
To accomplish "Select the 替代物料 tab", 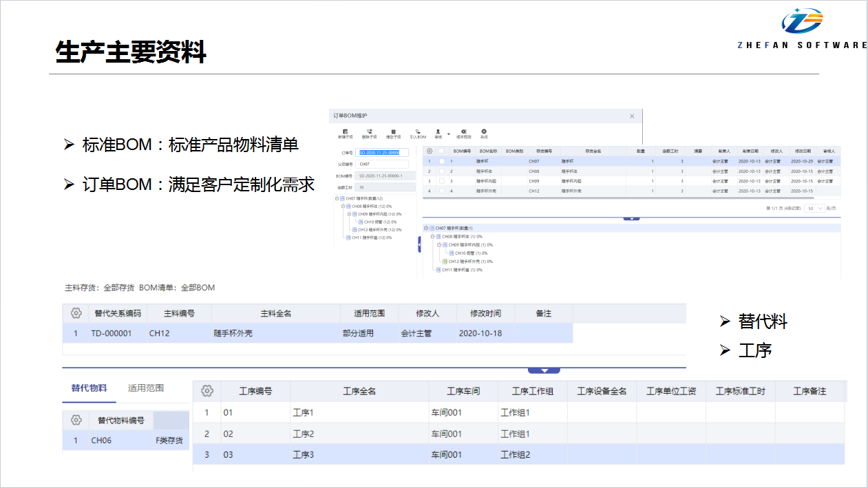I will [x=89, y=388].
